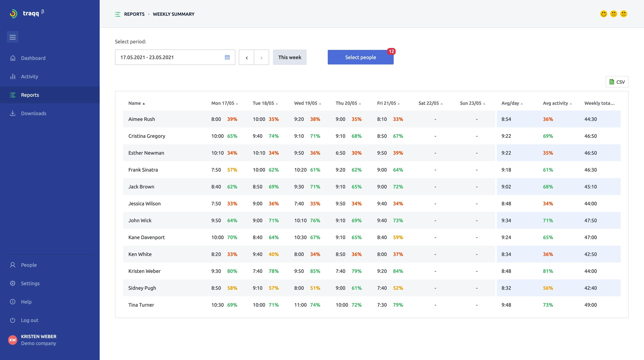This screenshot has width=644, height=360.
Task: Click the traqq logo icon
Action: (13, 13)
